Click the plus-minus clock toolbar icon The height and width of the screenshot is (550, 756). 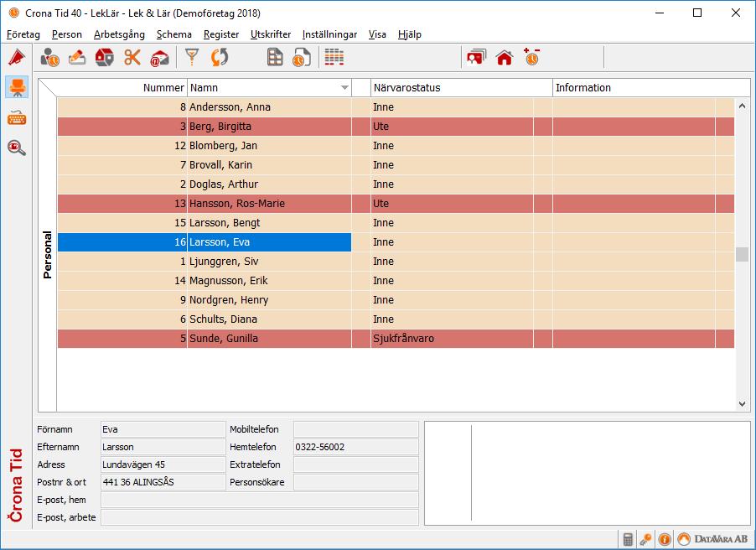[532, 57]
